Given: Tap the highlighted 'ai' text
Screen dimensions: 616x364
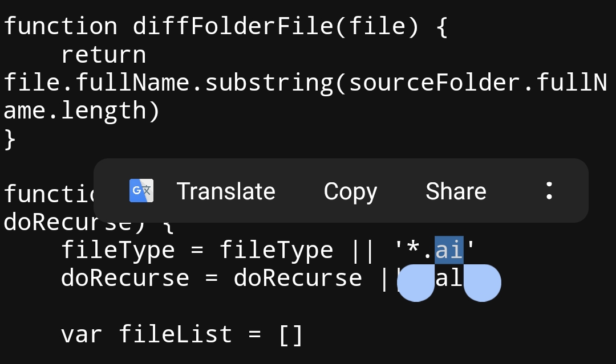Looking at the screenshot, I should click(448, 250).
